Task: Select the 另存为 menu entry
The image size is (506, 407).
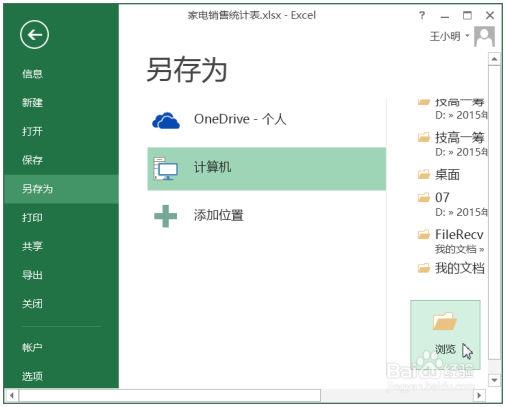Action: (61, 189)
